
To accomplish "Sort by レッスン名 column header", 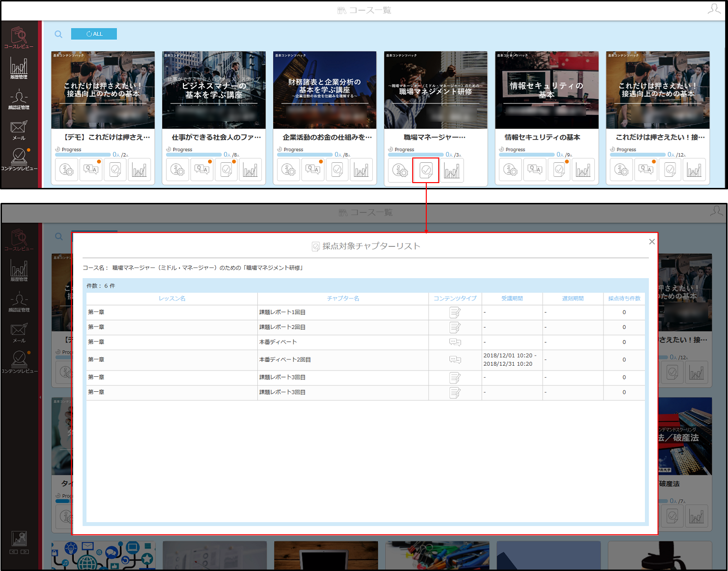I will coord(172,299).
